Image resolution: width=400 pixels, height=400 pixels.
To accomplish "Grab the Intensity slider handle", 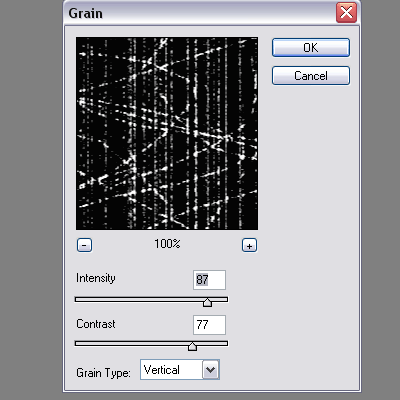I will [x=207, y=302].
